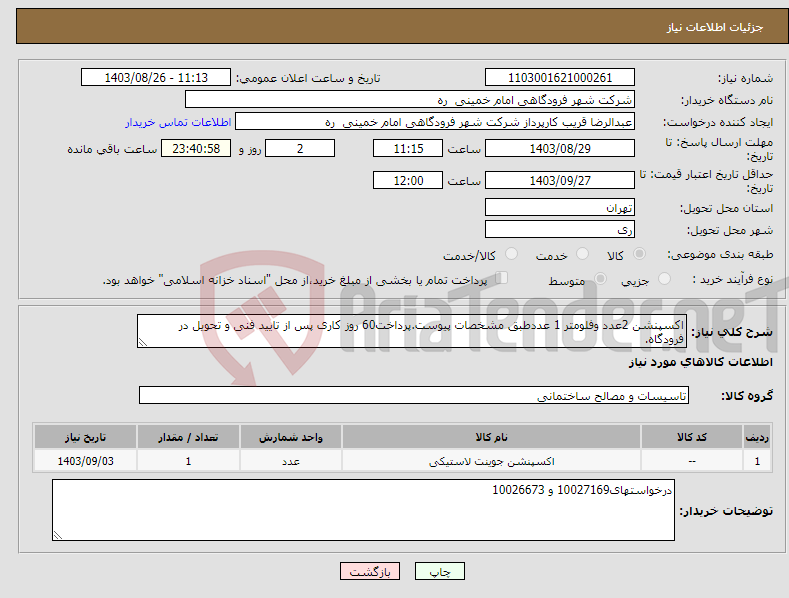
Task: Click the remaining days field showing 2
Action: pos(300,148)
